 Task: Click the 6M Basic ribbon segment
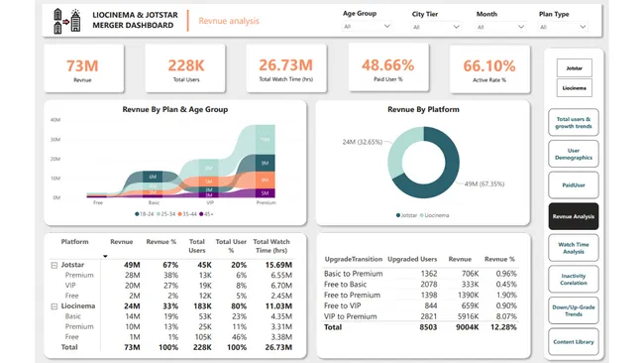153,177
